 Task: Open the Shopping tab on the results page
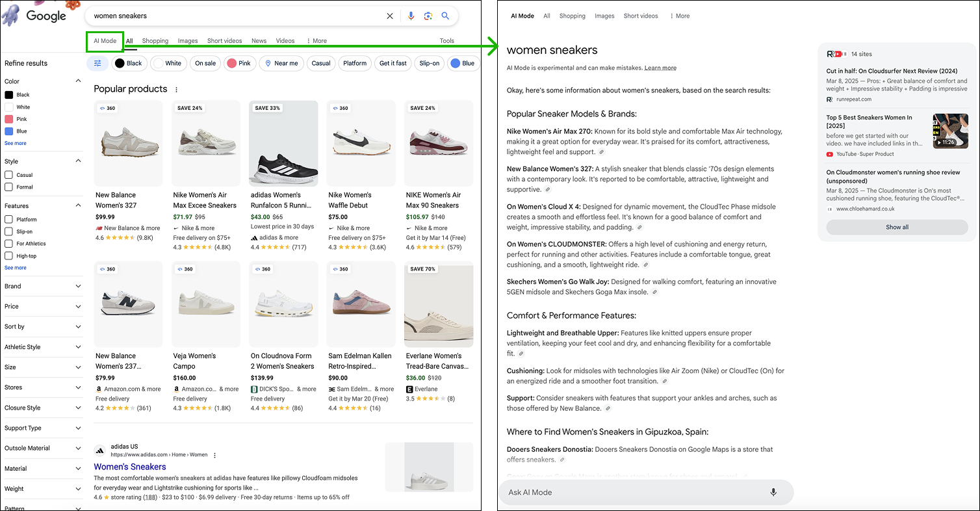click(x=155, y=41)
